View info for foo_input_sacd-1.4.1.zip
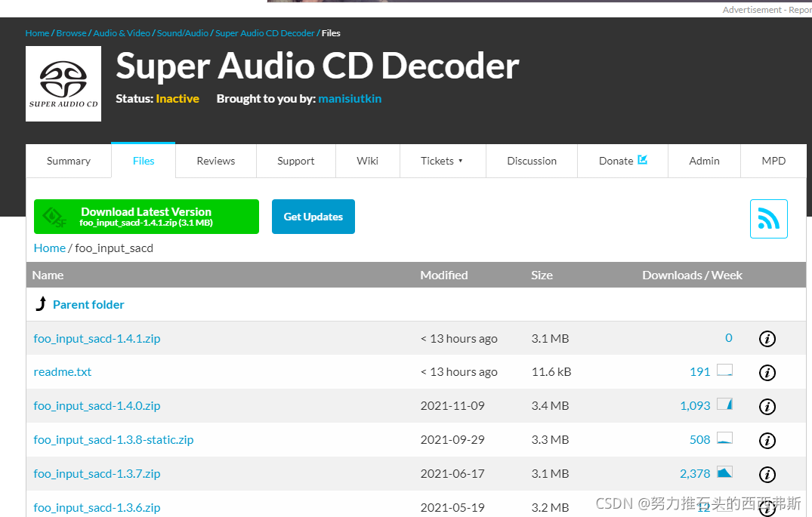Viewport: 812px width, 517px height. point(767,339)
